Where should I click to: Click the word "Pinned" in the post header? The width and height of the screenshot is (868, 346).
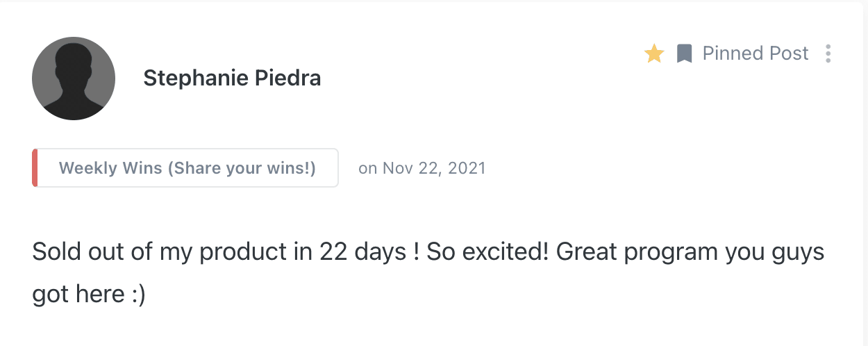[x=726, y=53]
